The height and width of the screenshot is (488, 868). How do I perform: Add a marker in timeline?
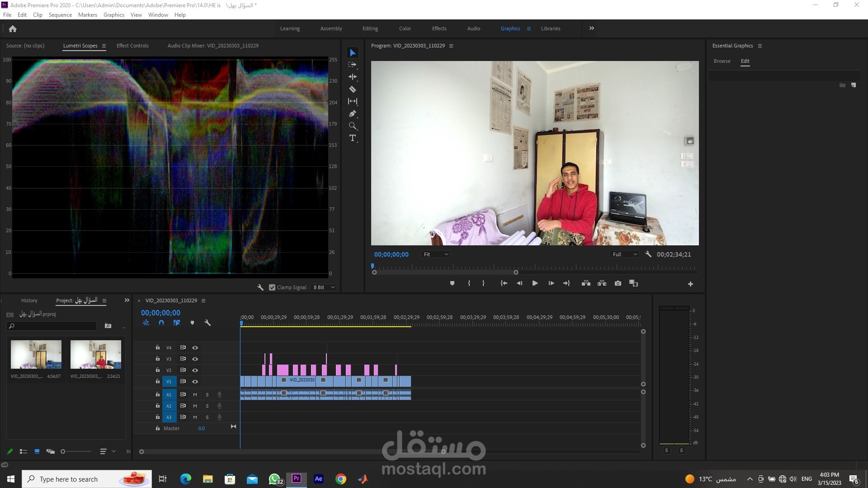pos(192,323)
